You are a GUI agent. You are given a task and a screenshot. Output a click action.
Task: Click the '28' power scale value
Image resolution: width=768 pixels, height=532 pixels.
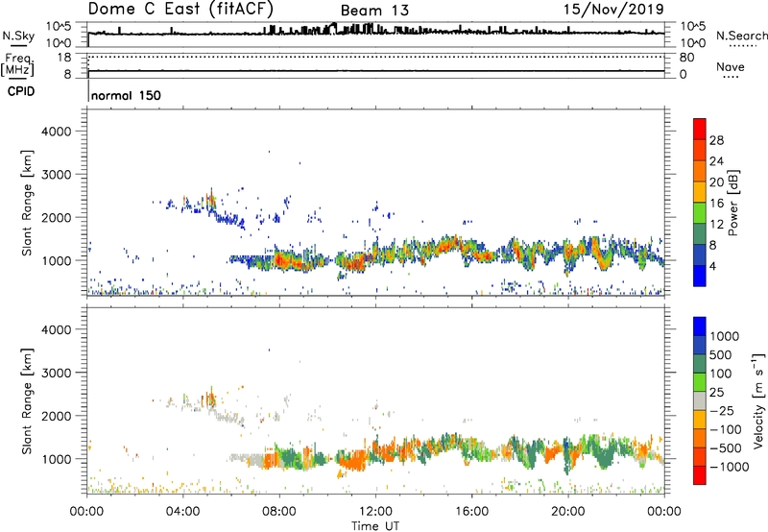(x=716, y=140)
